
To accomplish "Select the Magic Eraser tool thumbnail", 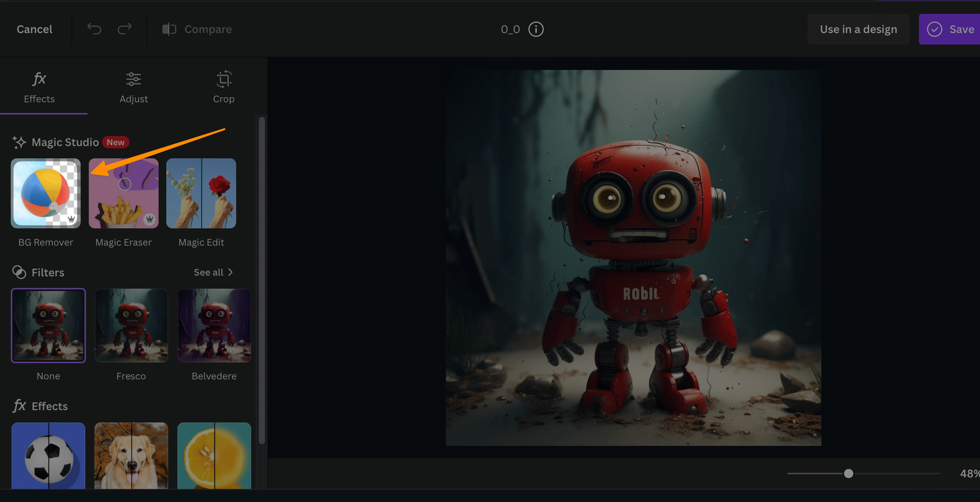I will tap(124, 193).
